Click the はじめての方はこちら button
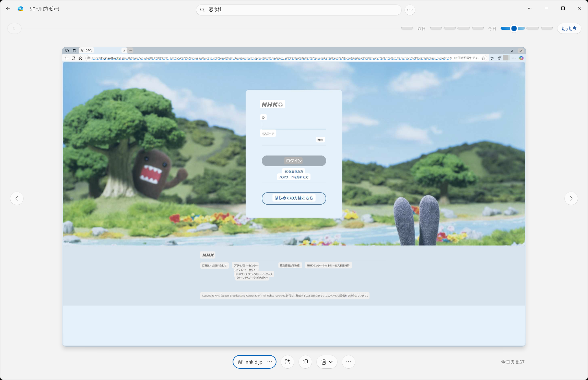 tap(294, 198)
